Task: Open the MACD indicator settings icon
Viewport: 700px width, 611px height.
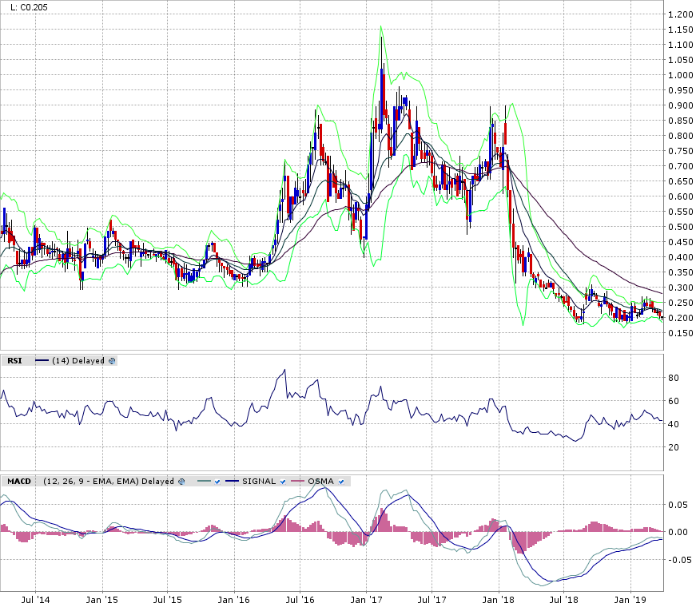Action: [182, 481]
